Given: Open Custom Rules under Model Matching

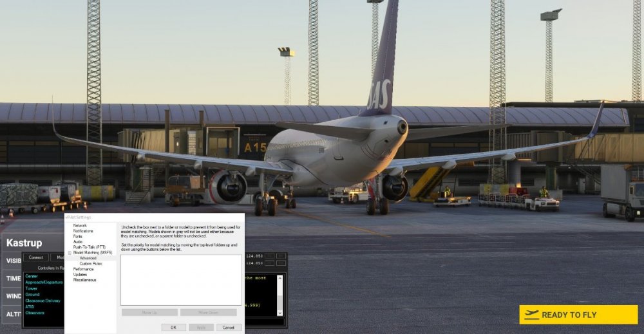Looking at the screenshot, I should (x=91, y=263).
